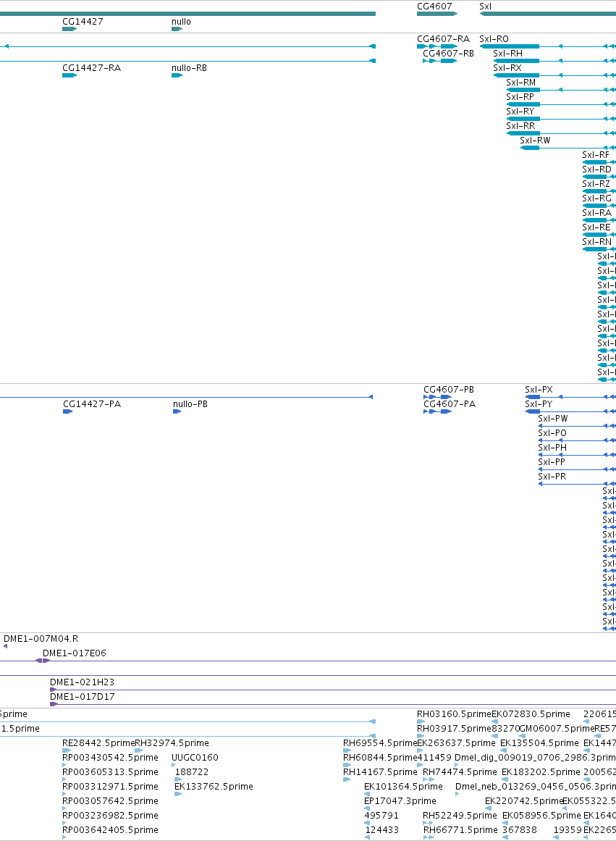Click the Sxl-RO transcript label
616x841 pixels.
click(x=494, y=39)
